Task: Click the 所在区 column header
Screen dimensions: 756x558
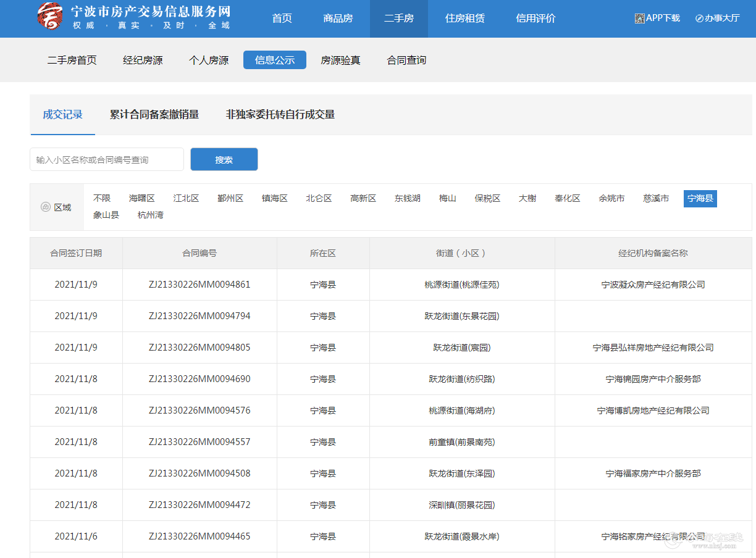Action: coord(323,253)
